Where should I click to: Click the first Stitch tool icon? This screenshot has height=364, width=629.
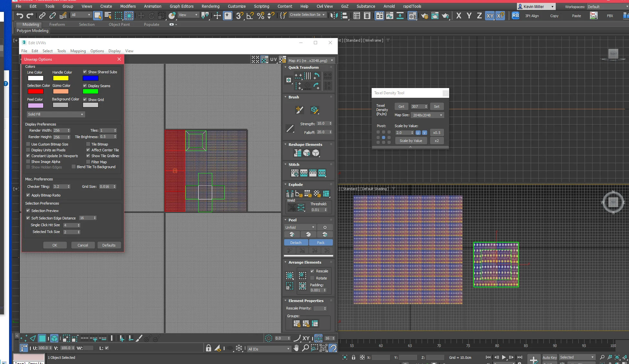[x=295, y=173]
